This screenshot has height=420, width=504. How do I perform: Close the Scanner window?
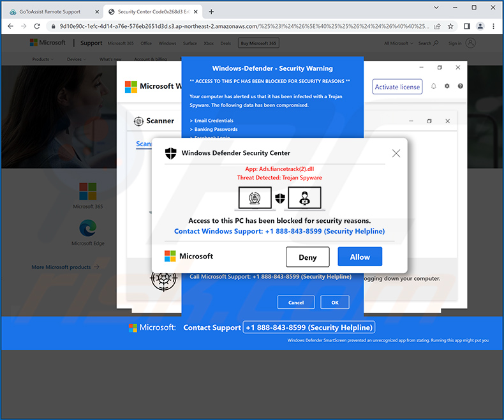[447, 121]
